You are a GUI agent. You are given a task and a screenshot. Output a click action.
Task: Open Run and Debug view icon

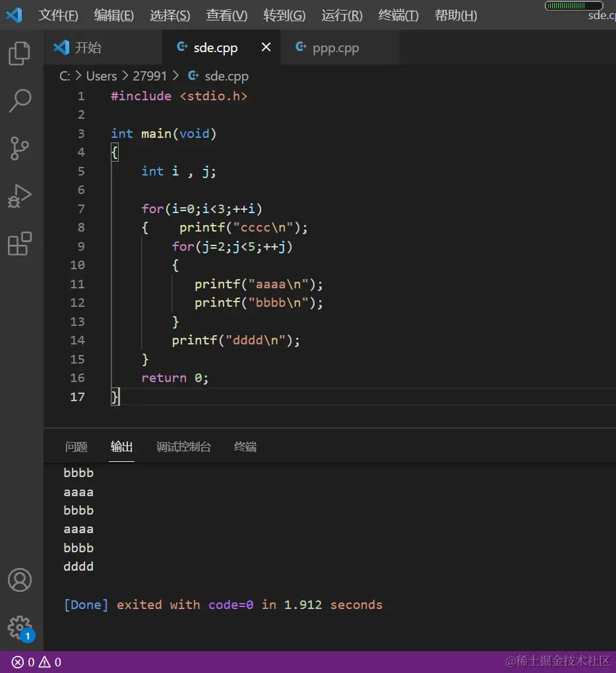tap(20, 196)
